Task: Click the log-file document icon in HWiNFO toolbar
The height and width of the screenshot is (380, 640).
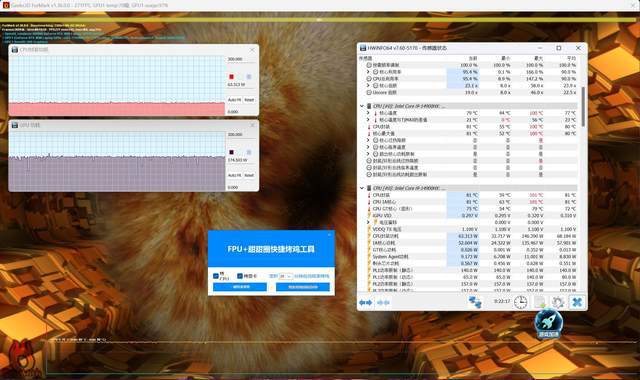Action: pyautogui.click(x=540, y=302)
